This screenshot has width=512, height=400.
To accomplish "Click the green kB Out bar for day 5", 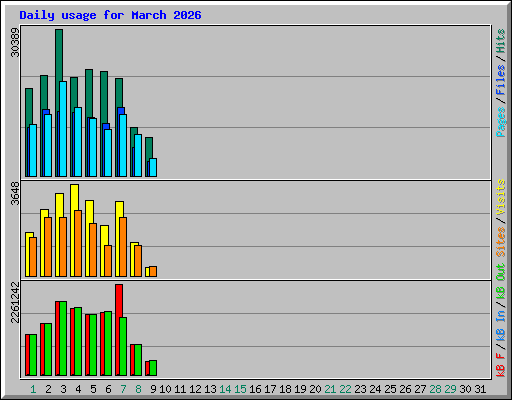I will coord(93,345).
